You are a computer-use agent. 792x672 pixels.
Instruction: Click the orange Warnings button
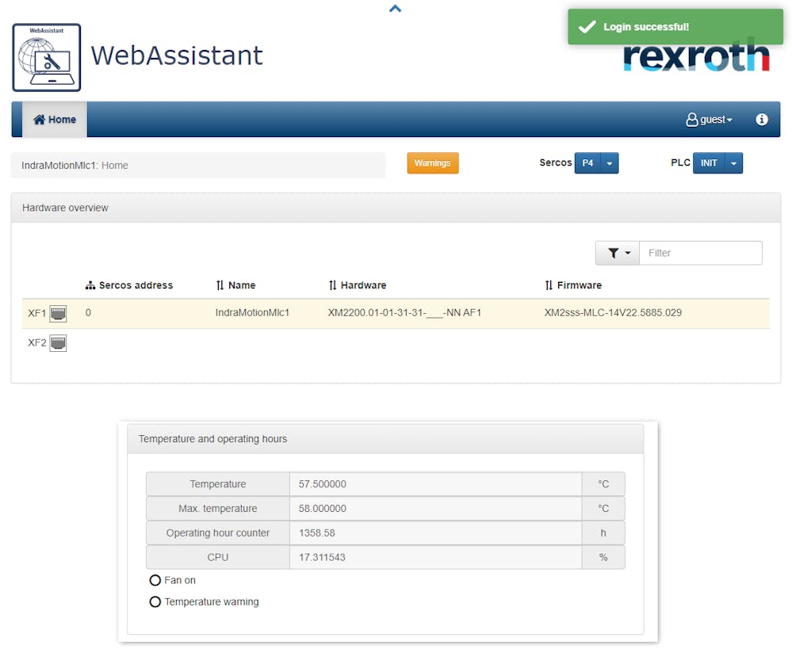point(433,163)
